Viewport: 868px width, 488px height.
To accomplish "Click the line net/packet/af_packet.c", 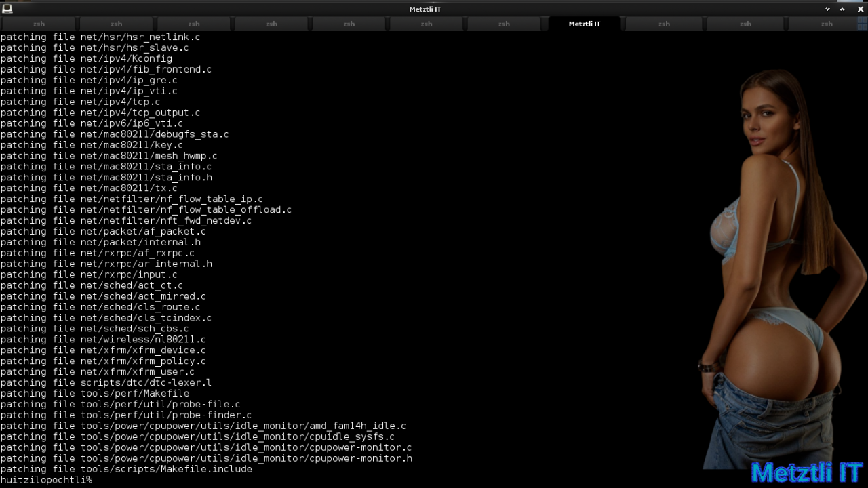I will 103,232.
